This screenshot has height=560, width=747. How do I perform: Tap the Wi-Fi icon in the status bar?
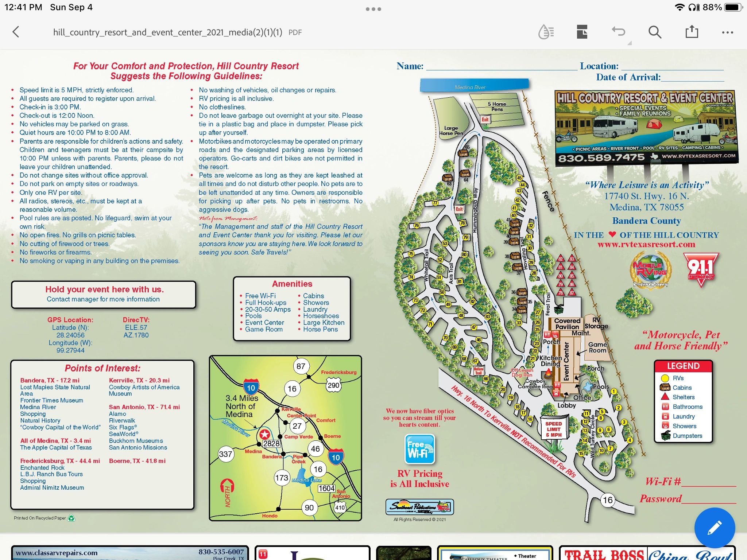tap(680, 7)
